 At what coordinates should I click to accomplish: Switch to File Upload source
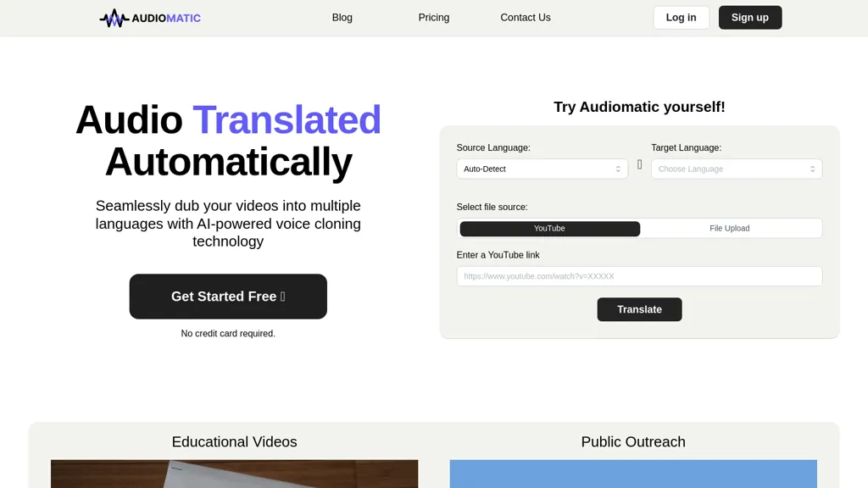[730, 229]
